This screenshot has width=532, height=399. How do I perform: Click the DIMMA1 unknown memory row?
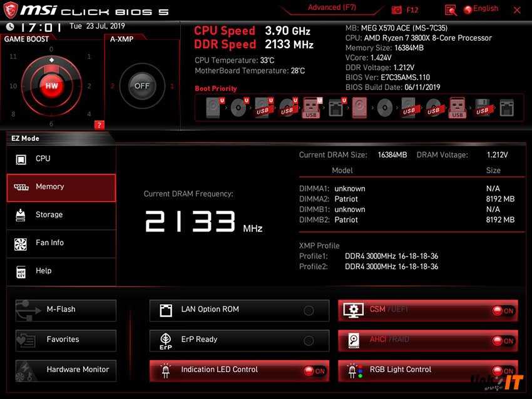[407, 189]
